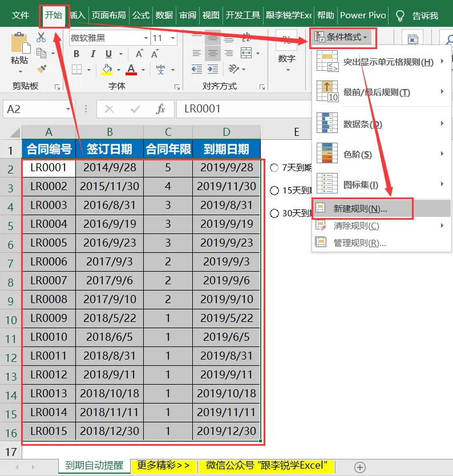The height and width of the screenshot is (476, 453).
Task: Align text right in cell
Action: coord(229,54)
